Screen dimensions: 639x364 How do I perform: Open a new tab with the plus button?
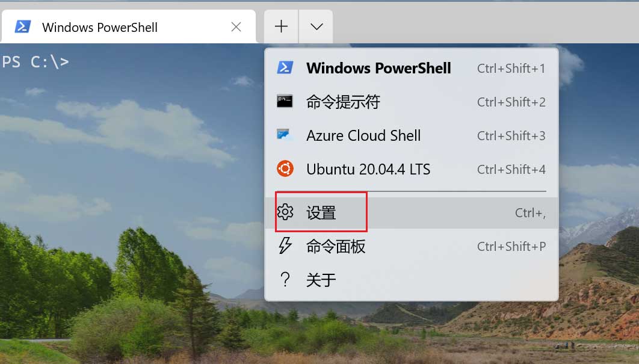click(x=281, y=27)
